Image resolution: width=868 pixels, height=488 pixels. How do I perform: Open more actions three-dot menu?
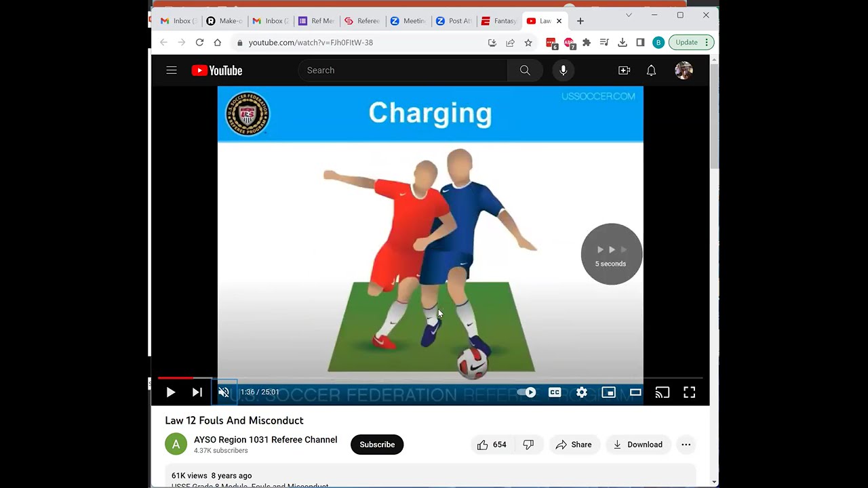click(x=686, y=445)
